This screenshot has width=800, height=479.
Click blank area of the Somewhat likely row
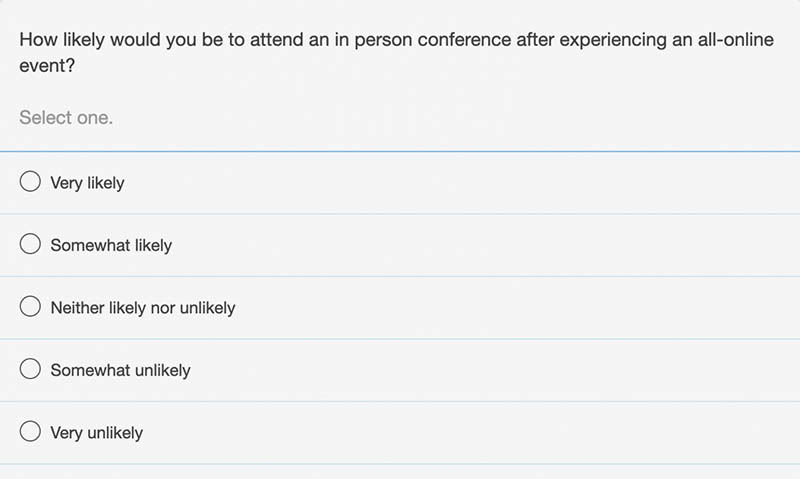click(485, 245)
